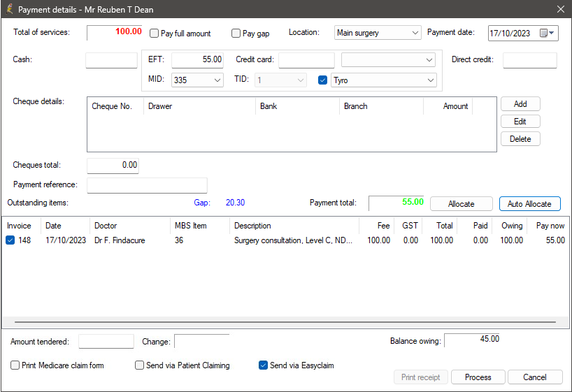Image resolution: width=572 pixels, height=392 pixels.
Task: Click the Cash amount field
Action: pos(111,60)
